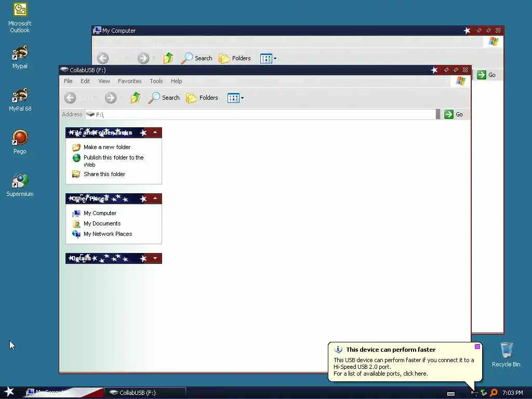The width and height of the screenshot is (532, 399).
Task: Select the Pego desktop icon
Action: pyautogui.click(x=20, y=142)
